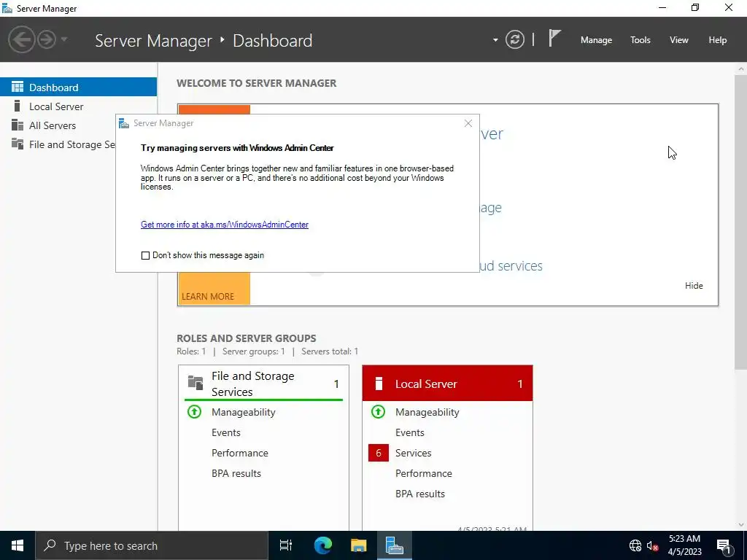Viewport: 747px width, 560px height.
Task: Click the muted volume icon in the system tray
Action: point(652,545)
